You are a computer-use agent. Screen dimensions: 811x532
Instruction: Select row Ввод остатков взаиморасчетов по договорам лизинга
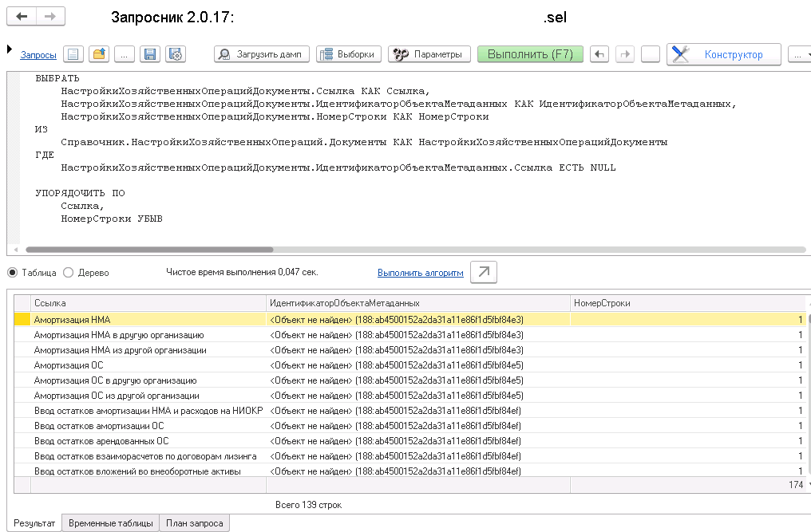(411, 456)
